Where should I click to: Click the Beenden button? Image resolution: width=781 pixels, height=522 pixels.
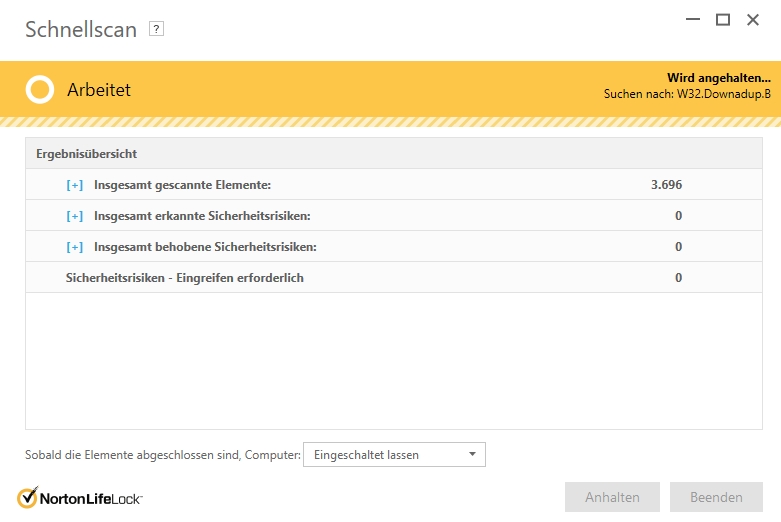click(716, 497)
